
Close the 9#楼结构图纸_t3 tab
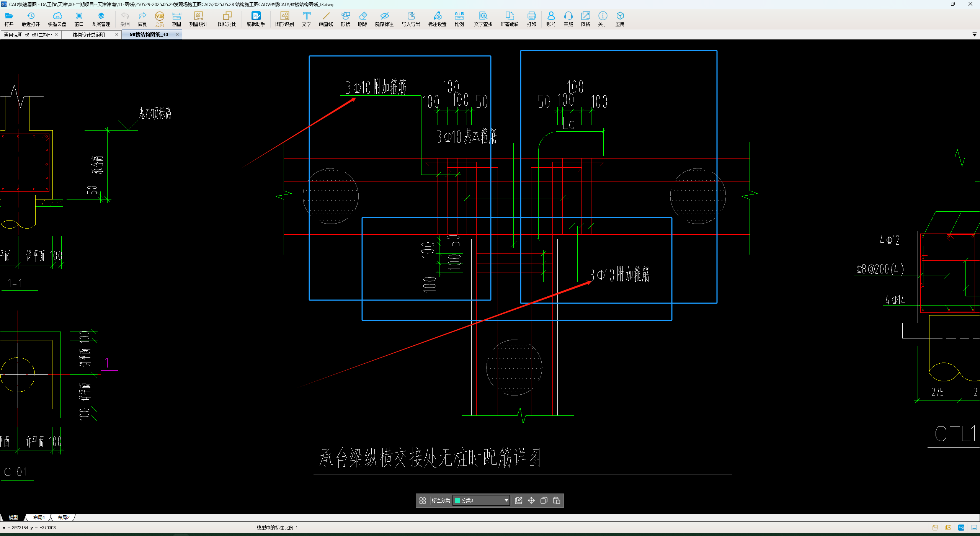177,34
